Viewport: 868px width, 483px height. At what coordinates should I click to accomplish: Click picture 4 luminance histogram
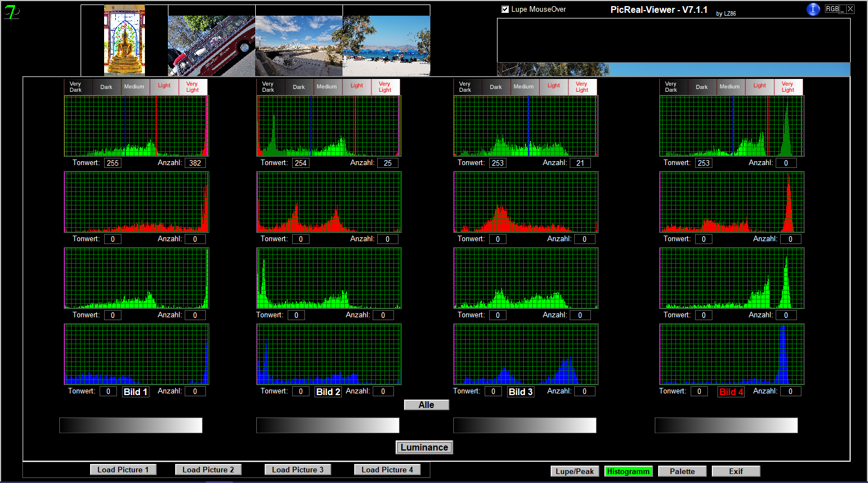732,126
